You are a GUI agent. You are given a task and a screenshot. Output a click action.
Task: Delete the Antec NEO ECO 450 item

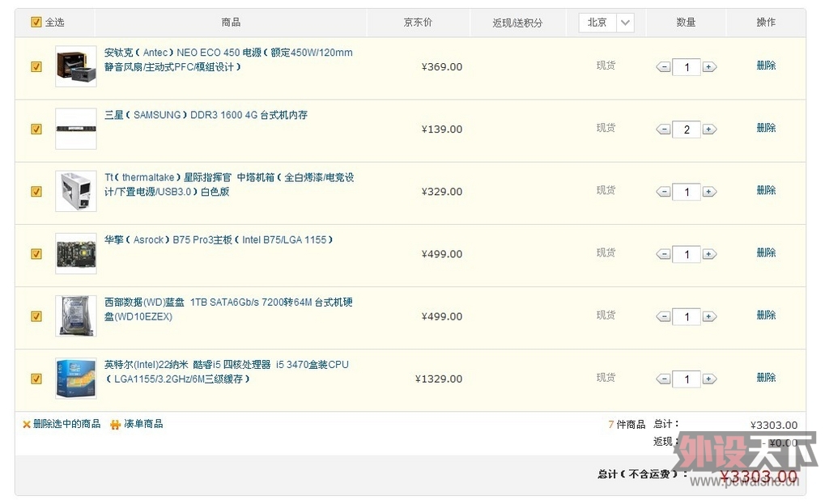coord(766,66)
